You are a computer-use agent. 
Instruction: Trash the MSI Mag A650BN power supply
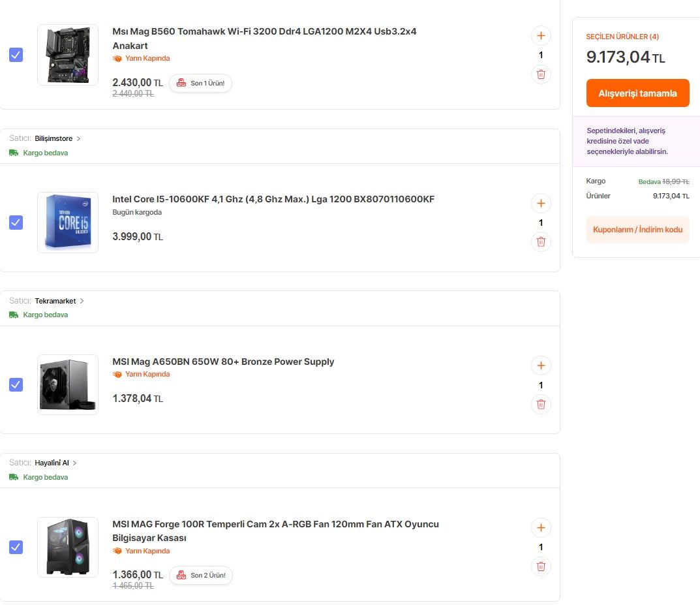(541, 405)
